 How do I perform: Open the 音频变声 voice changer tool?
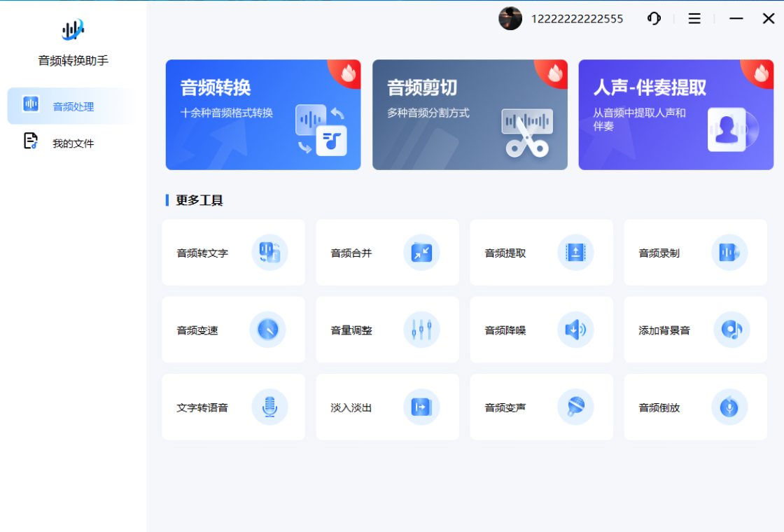(x=541, y=407)
